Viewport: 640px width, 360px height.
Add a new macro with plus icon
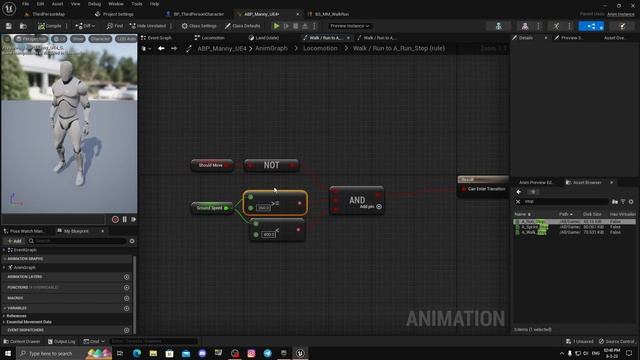point(127,298)
